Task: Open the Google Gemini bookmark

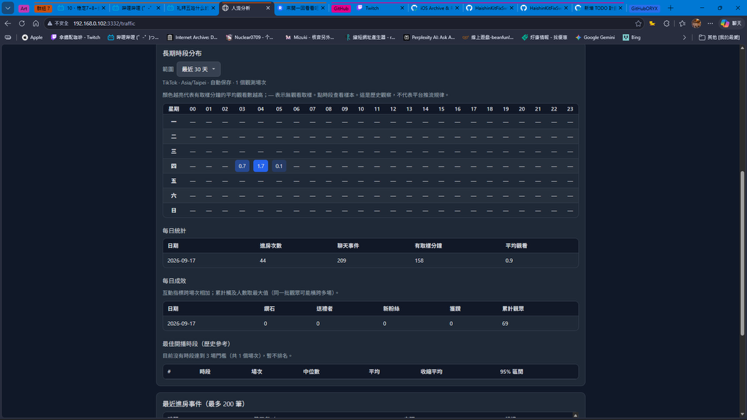Action: tap(595, 37)
